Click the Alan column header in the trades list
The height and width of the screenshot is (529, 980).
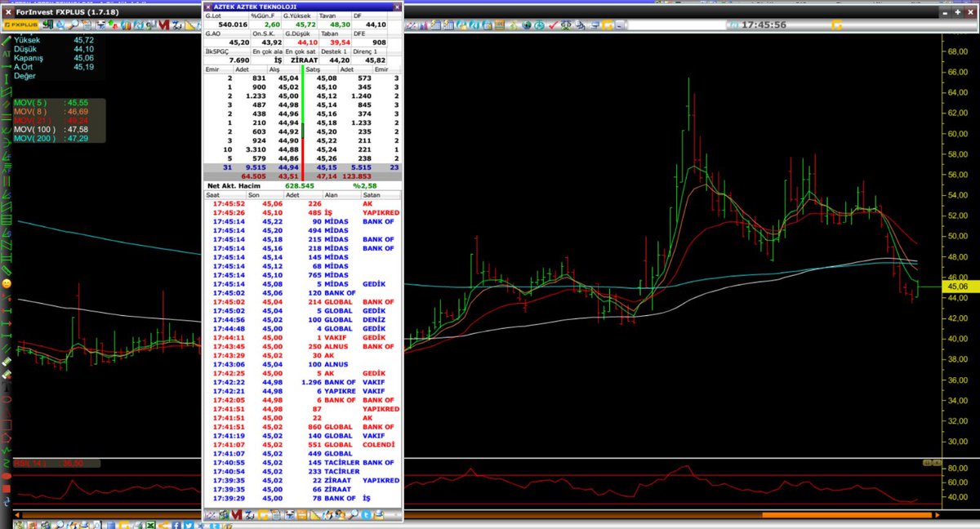342,195
